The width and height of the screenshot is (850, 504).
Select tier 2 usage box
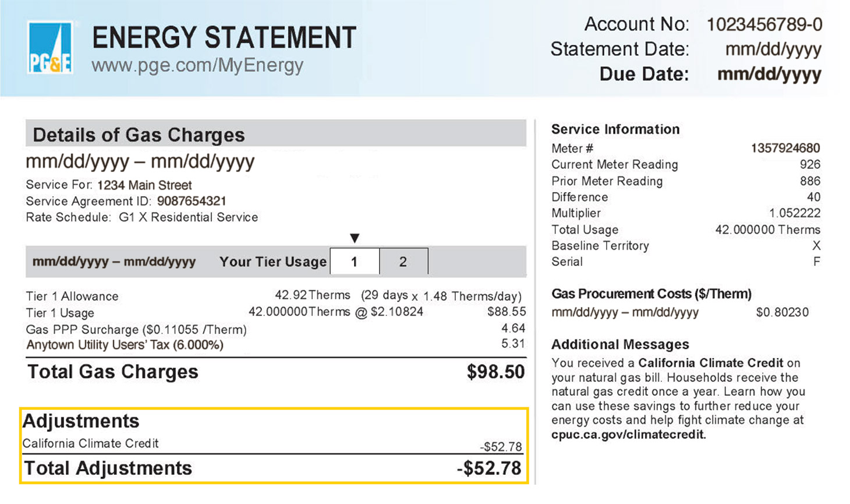[x=403, y=262]
